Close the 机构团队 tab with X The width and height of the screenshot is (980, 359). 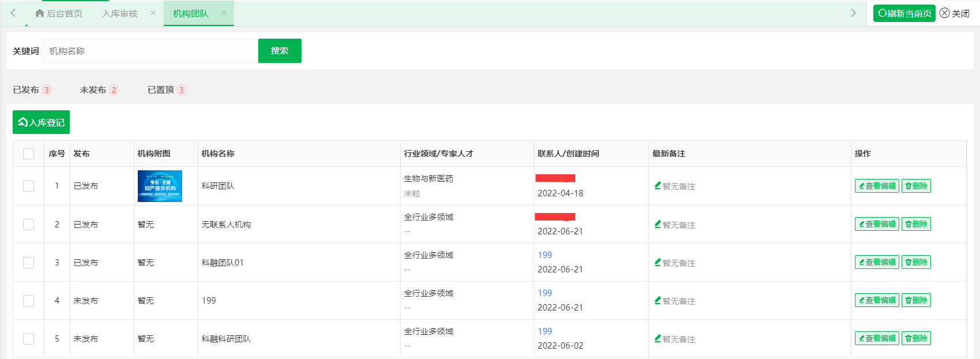tap(224, 13)
